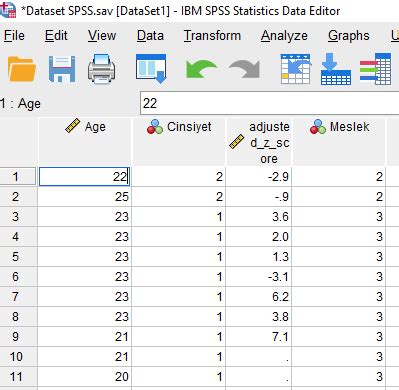Select row 4 header

coord(18,236)
